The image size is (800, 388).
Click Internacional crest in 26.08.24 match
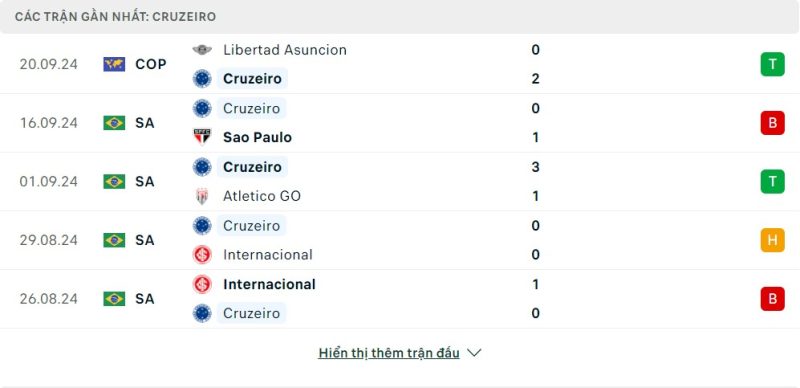coord(202,284)
